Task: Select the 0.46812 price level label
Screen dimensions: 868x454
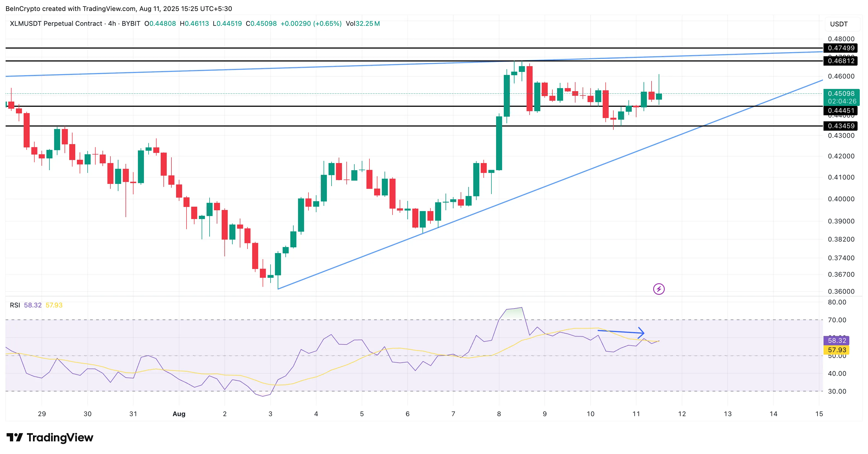Action: coord(841,61)
